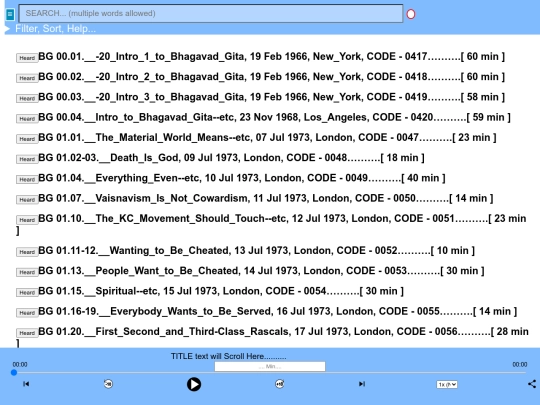Select BG 01.11-12 Wanting_to_Be_Cheated lecture
The height and width of the screenshot is (405, 540).
click(256, 250)
